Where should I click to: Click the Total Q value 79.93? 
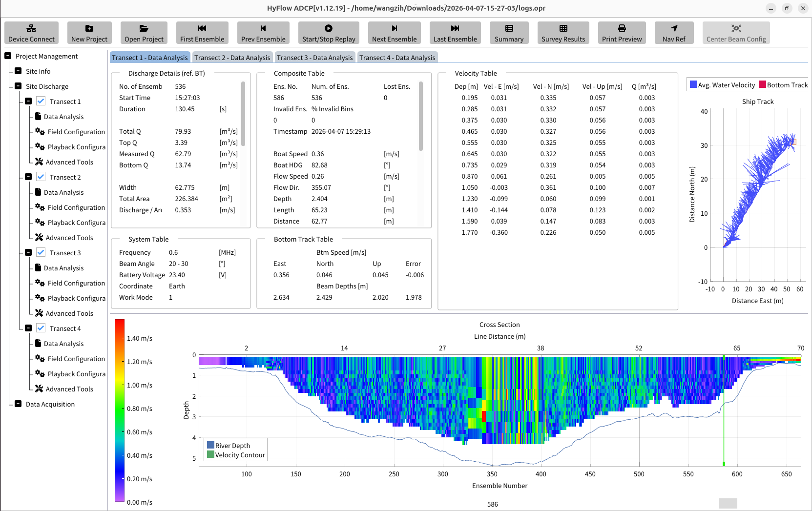point(183,131)
